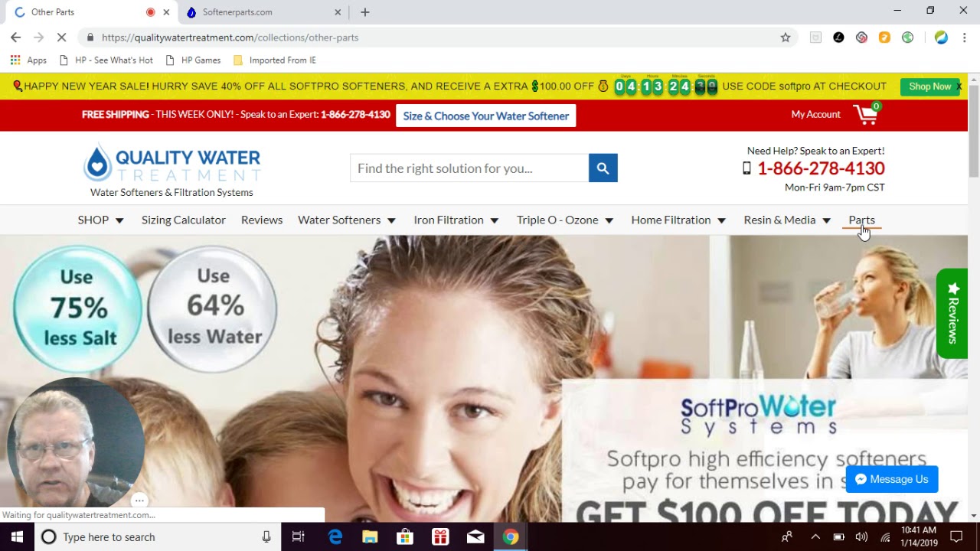
Task: Click the Shop Now button in the sale banner
Action: [929, 86]
